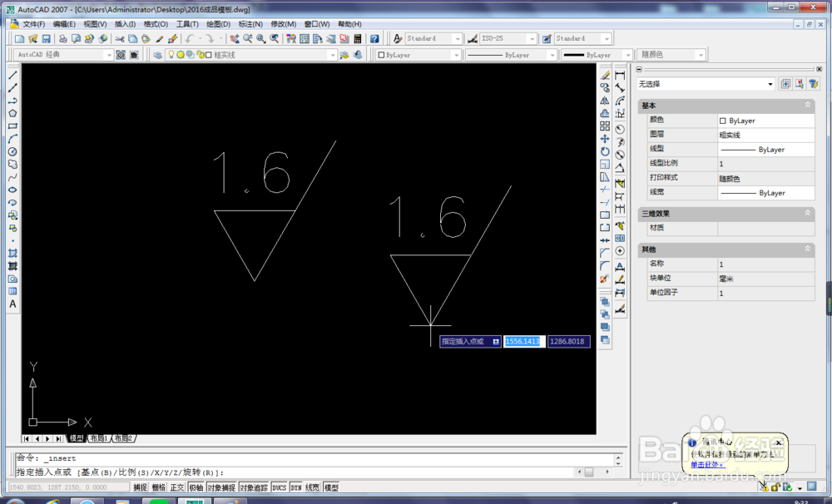
Task: Select the Array modify tool
Action: coord(605,126)
